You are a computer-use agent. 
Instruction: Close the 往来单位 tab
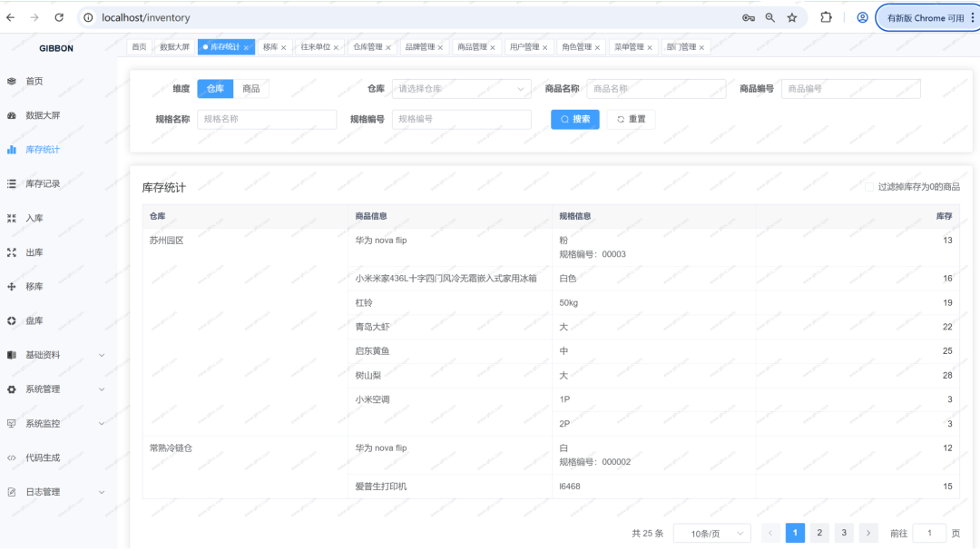337,47
